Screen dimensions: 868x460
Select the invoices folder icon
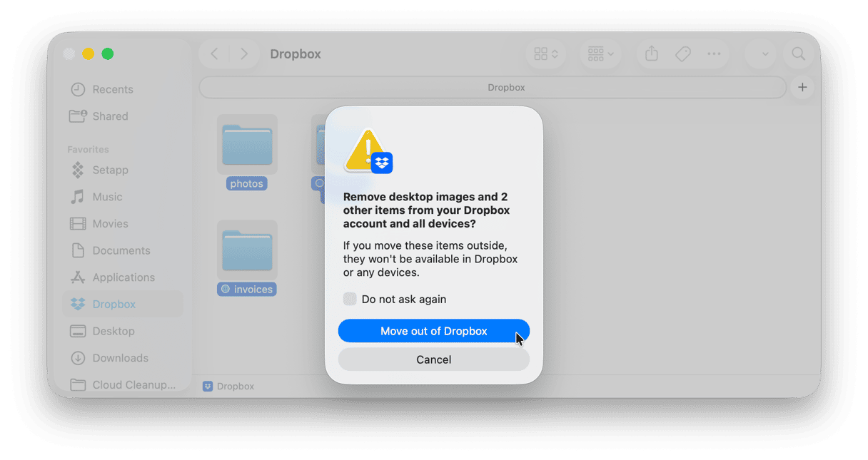coord(247,250)
